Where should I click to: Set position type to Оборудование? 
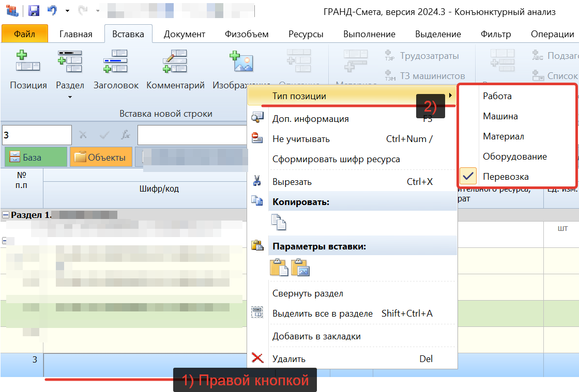click(516, 156)
